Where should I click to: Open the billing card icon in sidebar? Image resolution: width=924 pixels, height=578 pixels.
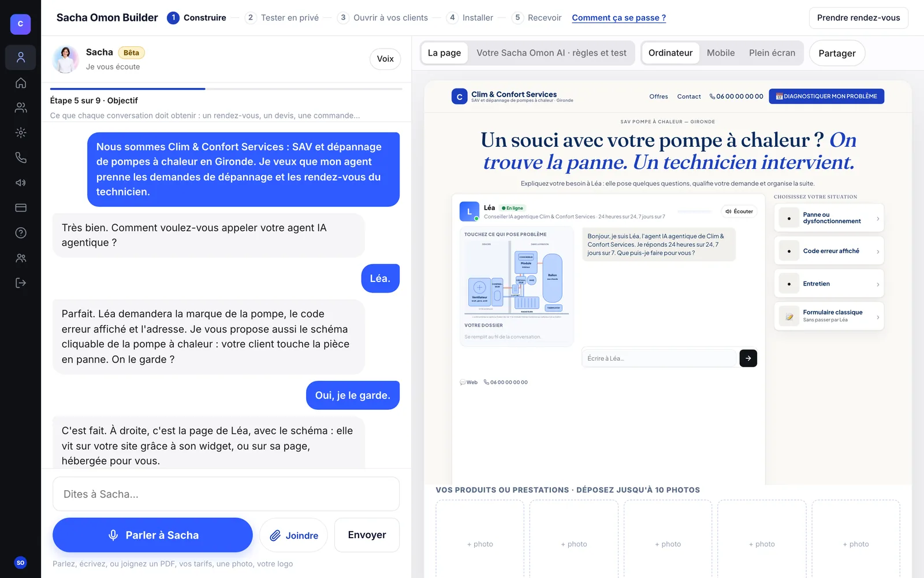[x=21, y=208]
